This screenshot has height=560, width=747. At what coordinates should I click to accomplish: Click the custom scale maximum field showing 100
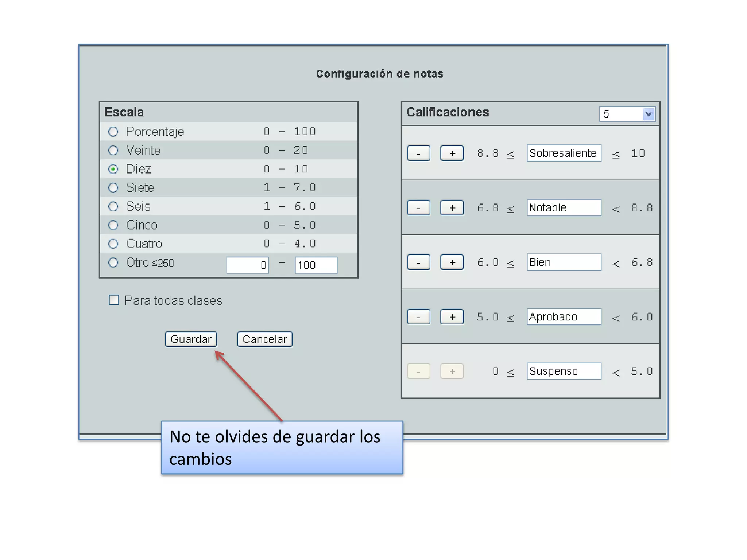pyautogui.click(x=316, y=265)
